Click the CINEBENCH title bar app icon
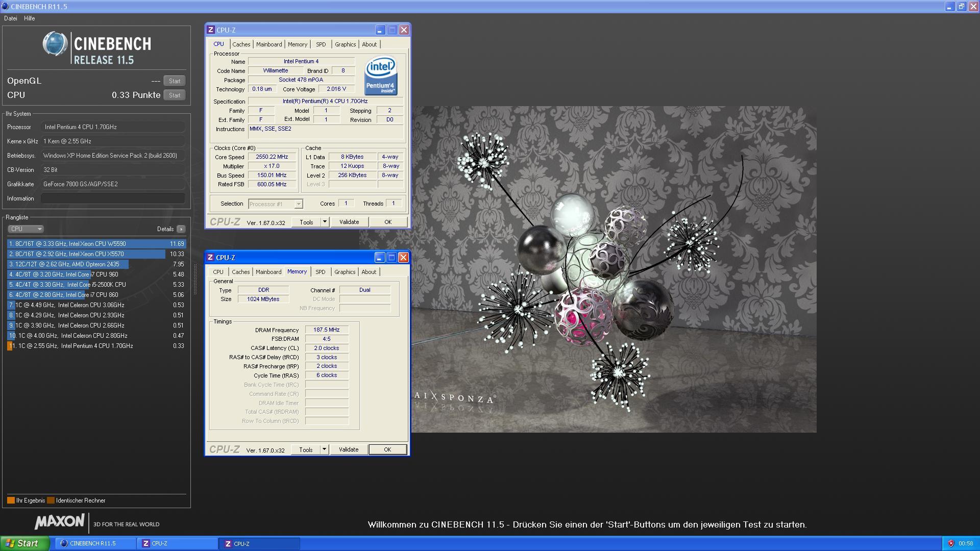Screen dimensions: 980x551 pyautogui.click(x=5, y=6)
